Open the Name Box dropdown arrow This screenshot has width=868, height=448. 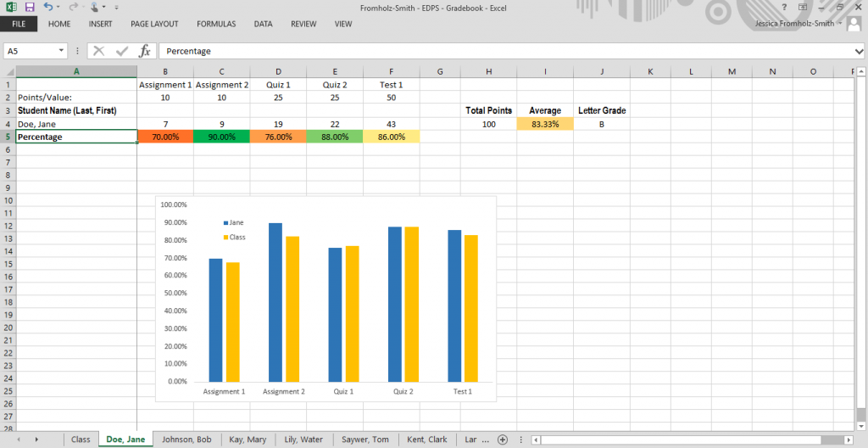tap(61, 51)
